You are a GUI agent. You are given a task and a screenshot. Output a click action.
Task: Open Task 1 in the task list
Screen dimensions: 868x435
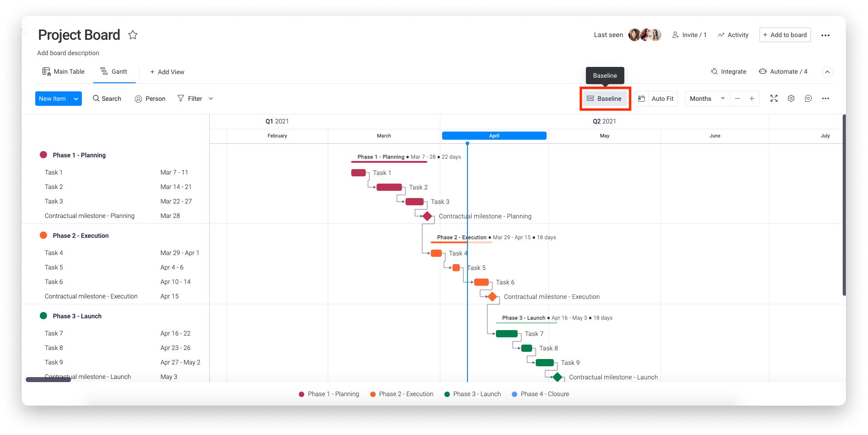[x=54, y=172]
